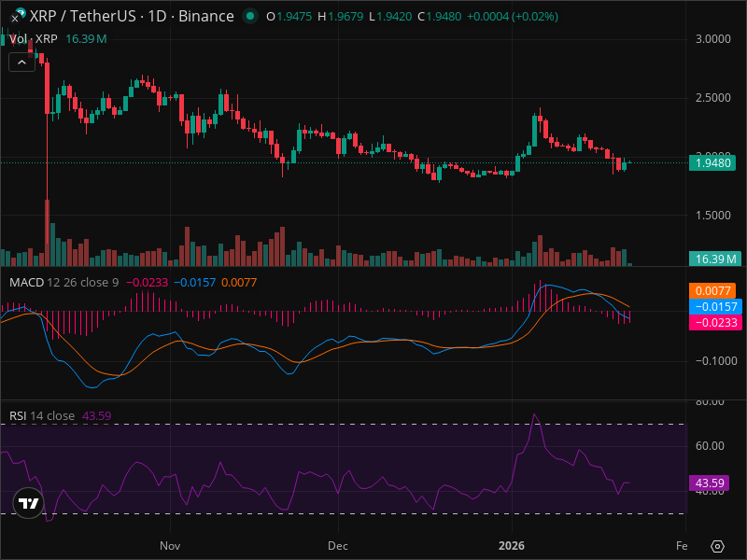The width and height of the screenshot is (747, 560).
Task: Click the RSI legend value 43.59
Action: coord(97,415)
